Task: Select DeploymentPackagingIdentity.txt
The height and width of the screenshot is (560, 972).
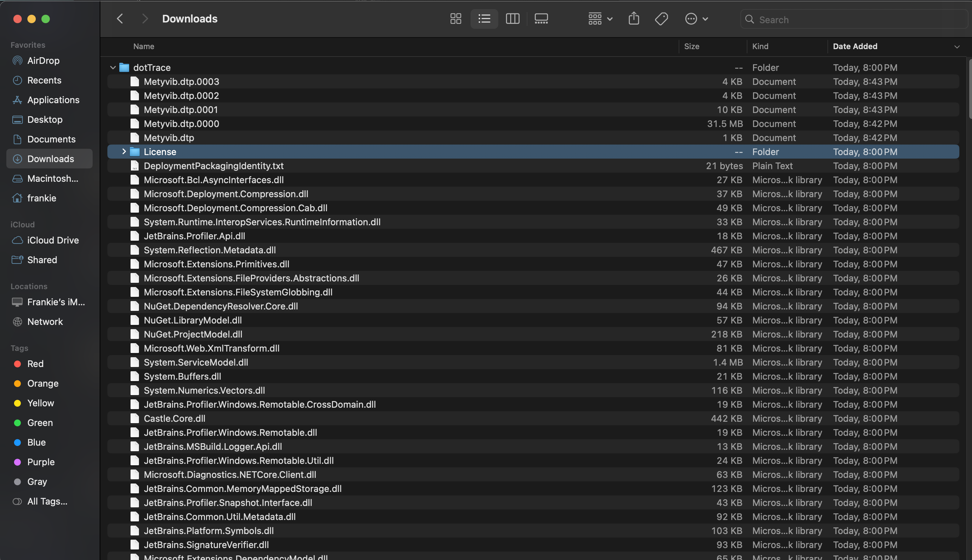Action: pyautogui.click(x=533, y=166)
